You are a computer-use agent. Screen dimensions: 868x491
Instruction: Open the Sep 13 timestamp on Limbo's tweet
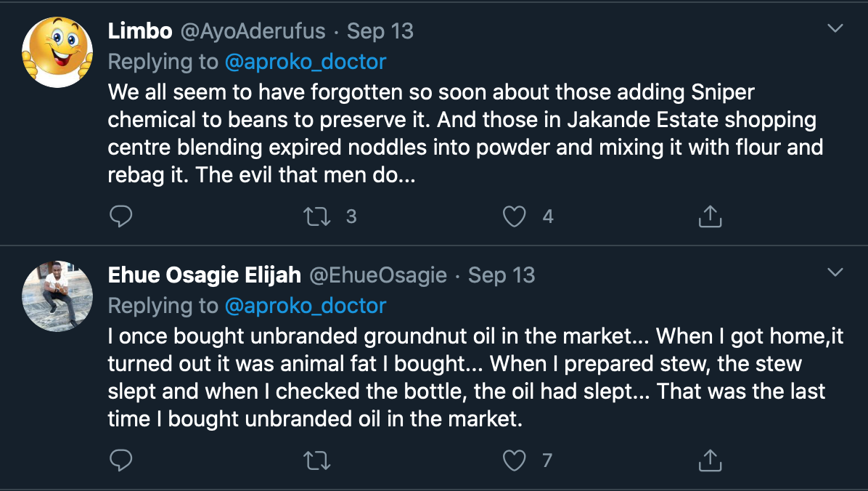(x=380, y=31)
